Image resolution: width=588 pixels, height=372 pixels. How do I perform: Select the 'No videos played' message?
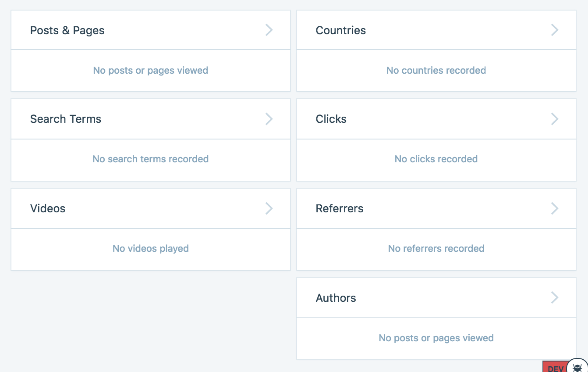click(151, 248)
